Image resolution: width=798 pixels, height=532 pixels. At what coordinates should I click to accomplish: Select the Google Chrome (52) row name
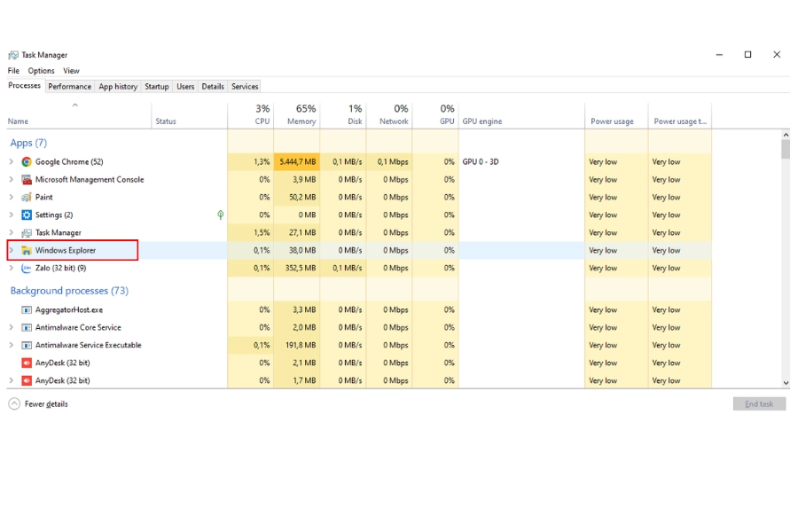click(69, 162)
